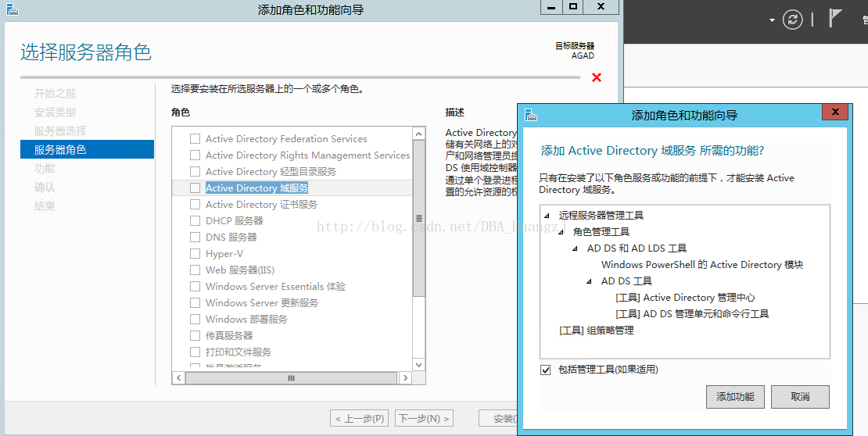Click 取消 button in dialog
This screenshot has height=436, width=868.
(x=801, y=397)
